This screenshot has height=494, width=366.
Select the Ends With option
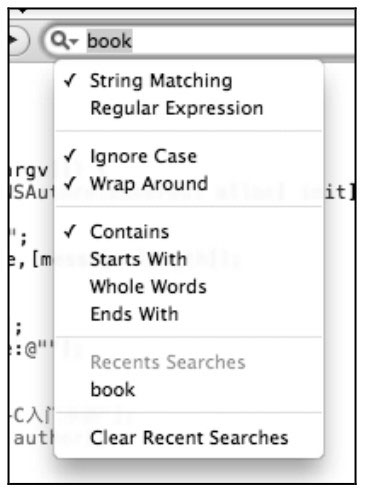pyautogui.click(x=134, y=314)
